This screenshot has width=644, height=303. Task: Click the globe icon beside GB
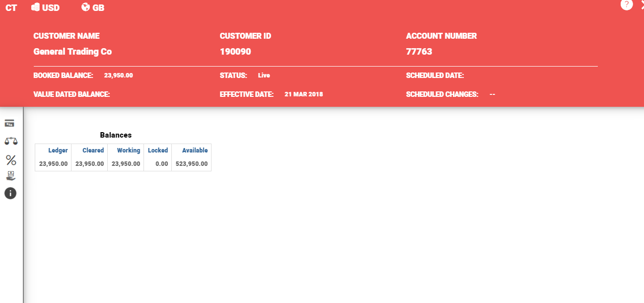(x=85, y=7)
